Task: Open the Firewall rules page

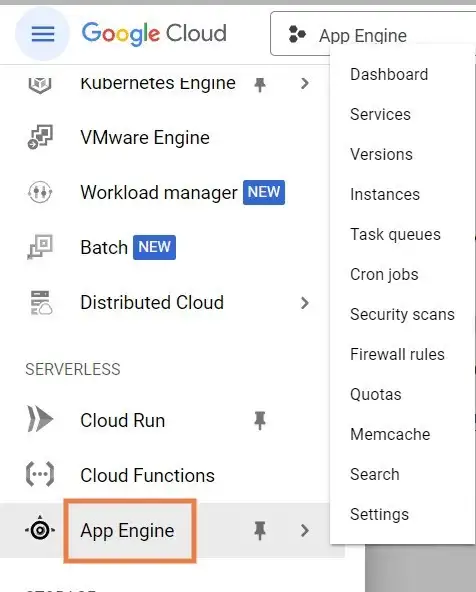Action: pyautogui.click(x=397, y=355)
